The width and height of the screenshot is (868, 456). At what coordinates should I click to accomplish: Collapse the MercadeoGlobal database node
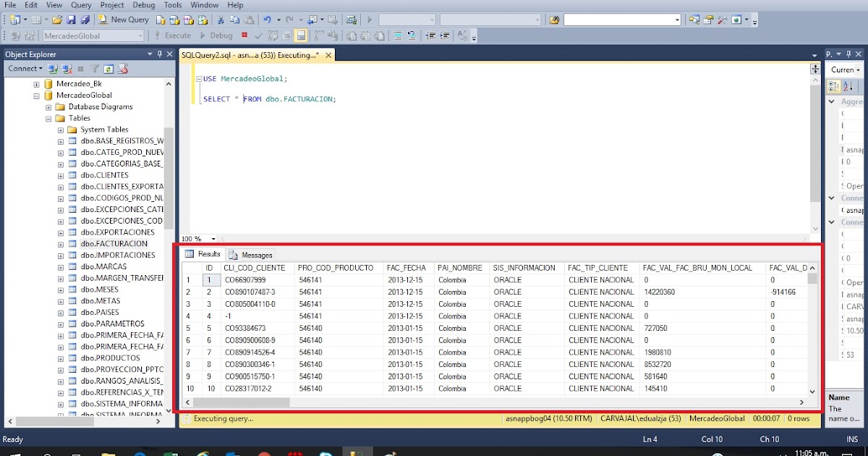(36, 95)
